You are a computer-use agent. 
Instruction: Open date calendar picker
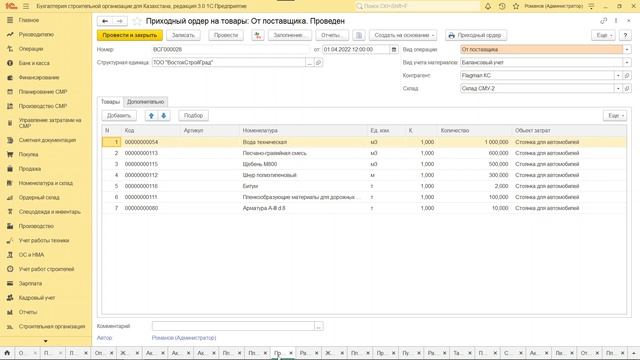[394, 49]
